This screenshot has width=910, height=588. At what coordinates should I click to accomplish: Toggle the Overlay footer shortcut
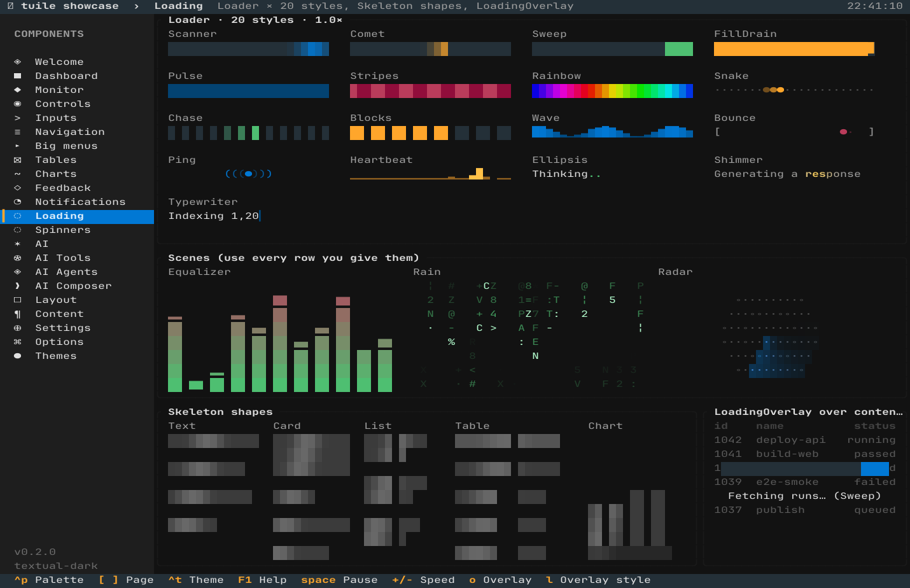click(x=500, y=580)
